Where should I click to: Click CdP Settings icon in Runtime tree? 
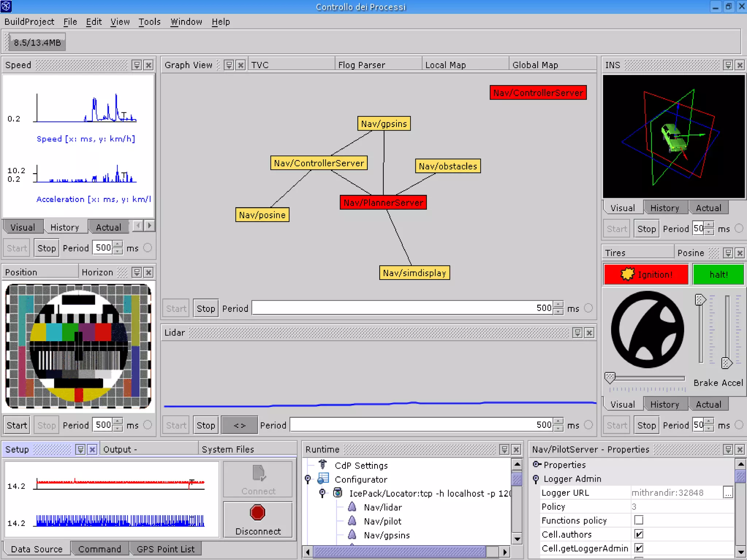(x=322, y=465)
